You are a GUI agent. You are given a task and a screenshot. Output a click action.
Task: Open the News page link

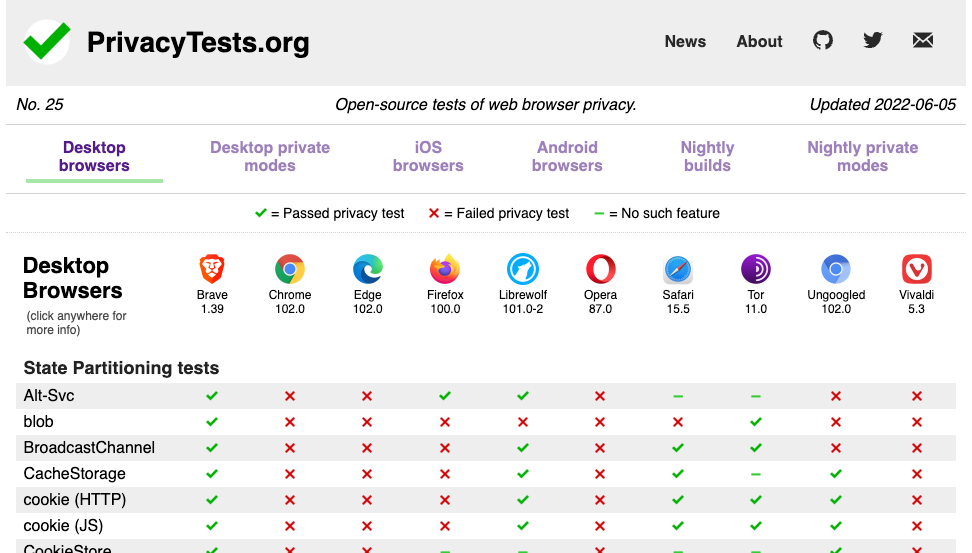tap(685, 42)
